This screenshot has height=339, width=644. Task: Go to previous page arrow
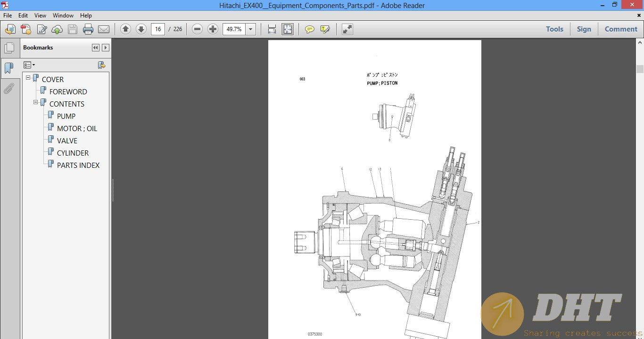point(125,29)
